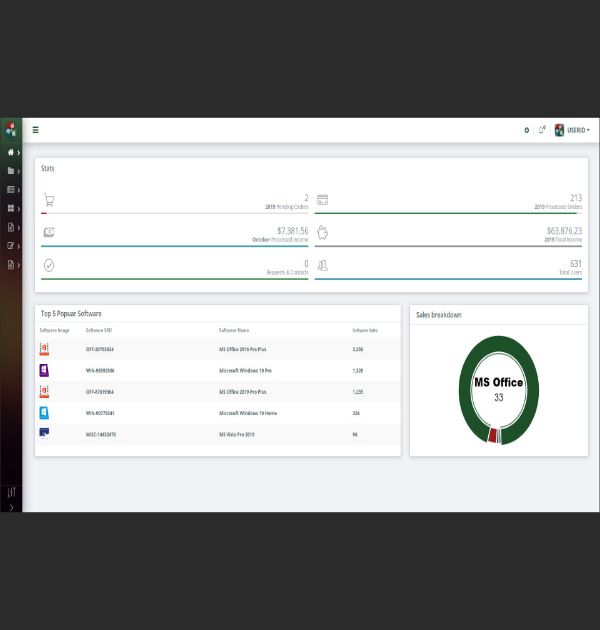This screenshot has width=600, height=630.
Task: Click the shopping cart Pending Orders icon
Action: coord(49,200)
